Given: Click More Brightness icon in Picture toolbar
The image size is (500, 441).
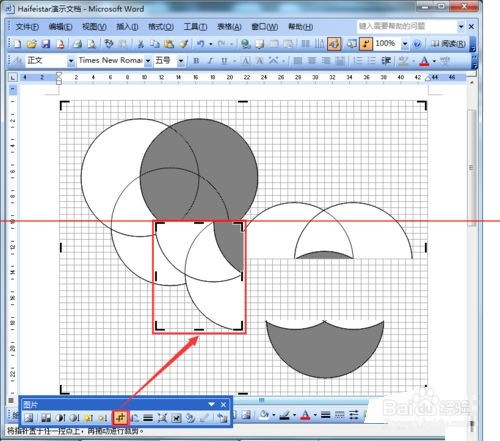Looking at the screenshot, I should click(88, 417).
